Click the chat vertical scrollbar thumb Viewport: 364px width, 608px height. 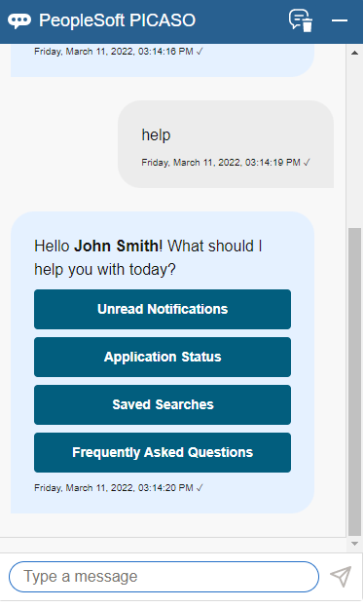coord(354,382)
